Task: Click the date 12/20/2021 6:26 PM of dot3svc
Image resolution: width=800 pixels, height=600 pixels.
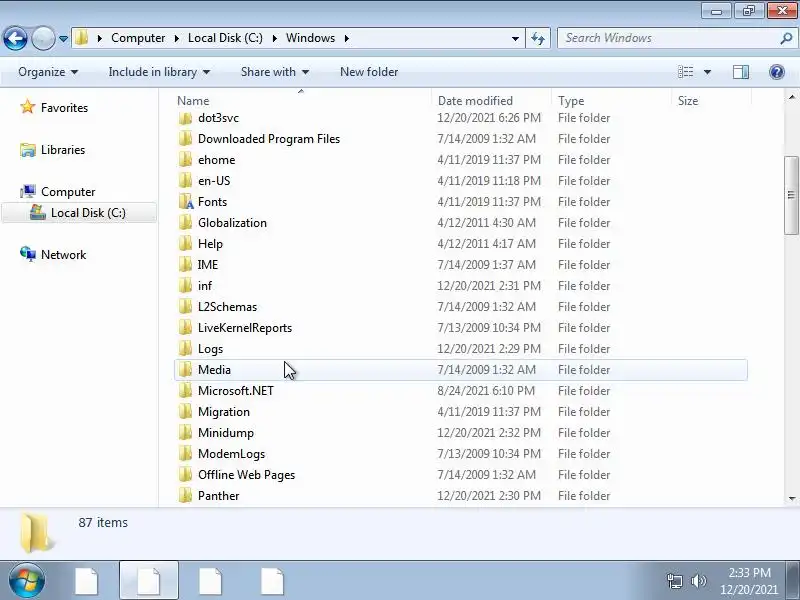Action: pos(489,118)
